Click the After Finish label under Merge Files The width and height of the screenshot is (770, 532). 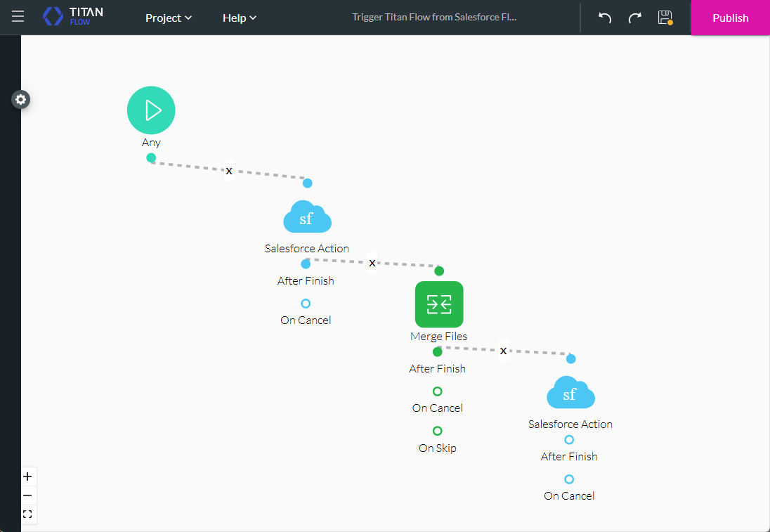(x=438, y=369)
